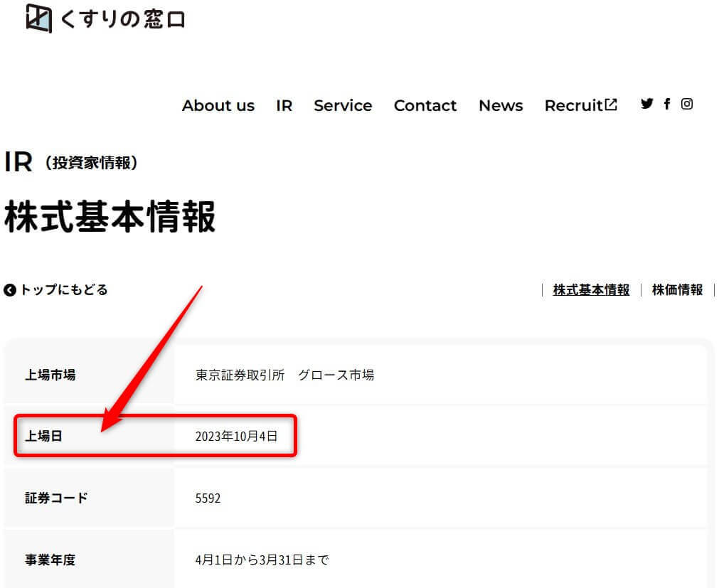Open the Facebook icon link

click(x=667, y=104)
